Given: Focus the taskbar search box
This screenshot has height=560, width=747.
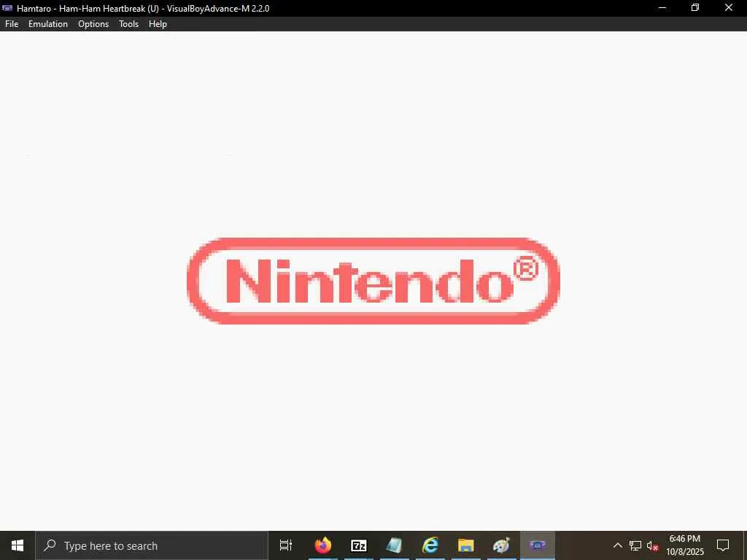Looking at the screenshot, I should pyautogui.click(x=152, y=545).
